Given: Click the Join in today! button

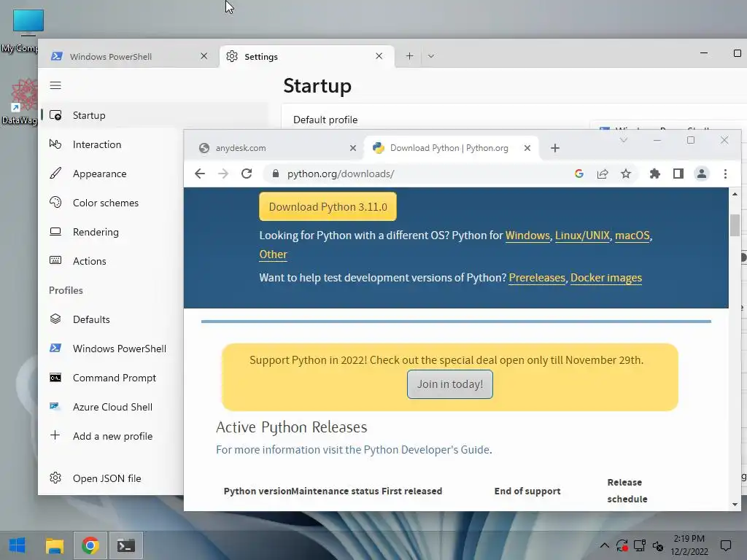Looking at the screenshot, I should point(449,384).
